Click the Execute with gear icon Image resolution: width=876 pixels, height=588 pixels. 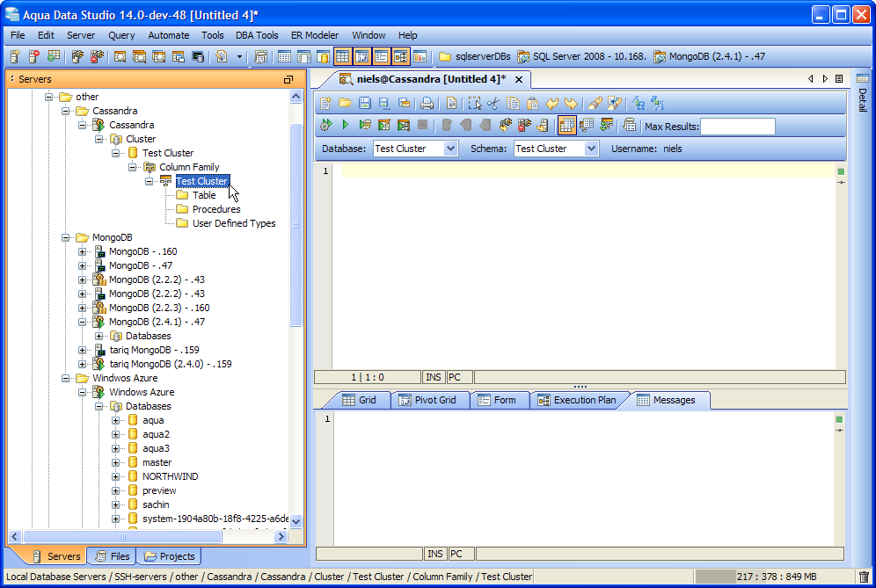(x=325, y=125)
